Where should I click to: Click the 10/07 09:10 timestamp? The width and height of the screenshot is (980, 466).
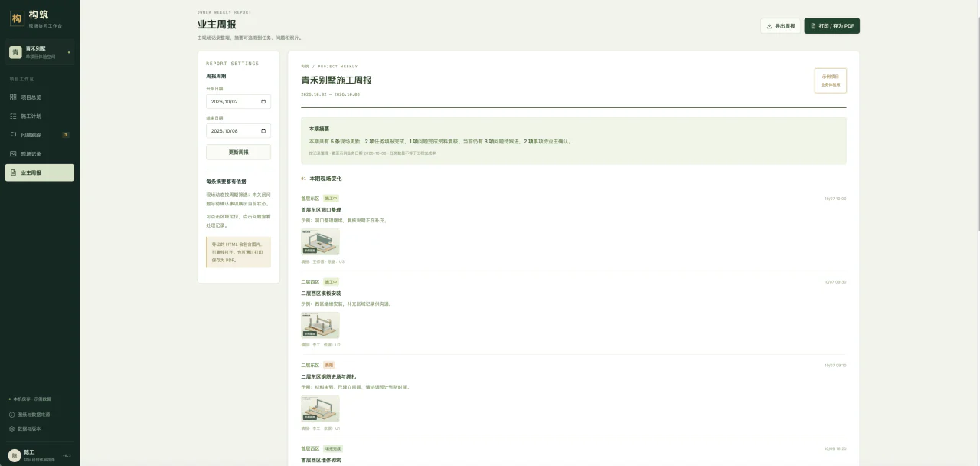click(x=835, y=365)
